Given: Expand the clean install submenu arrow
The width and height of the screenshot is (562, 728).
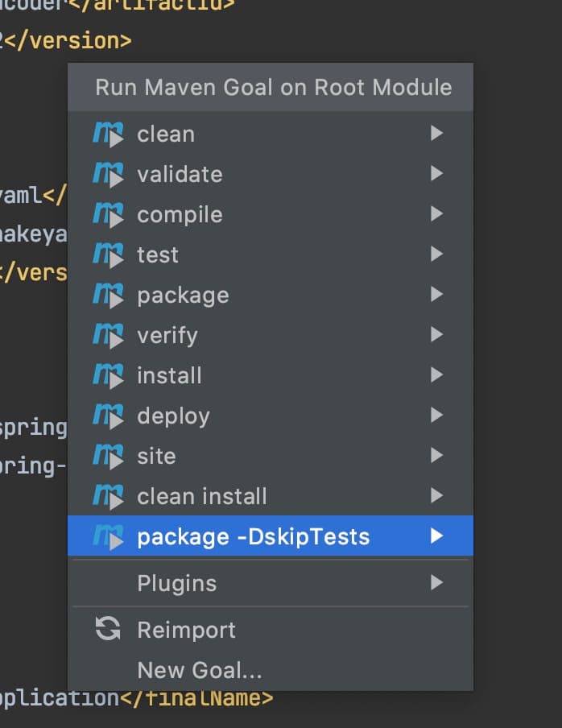Looking at the screenshot, I should point(436,495).
